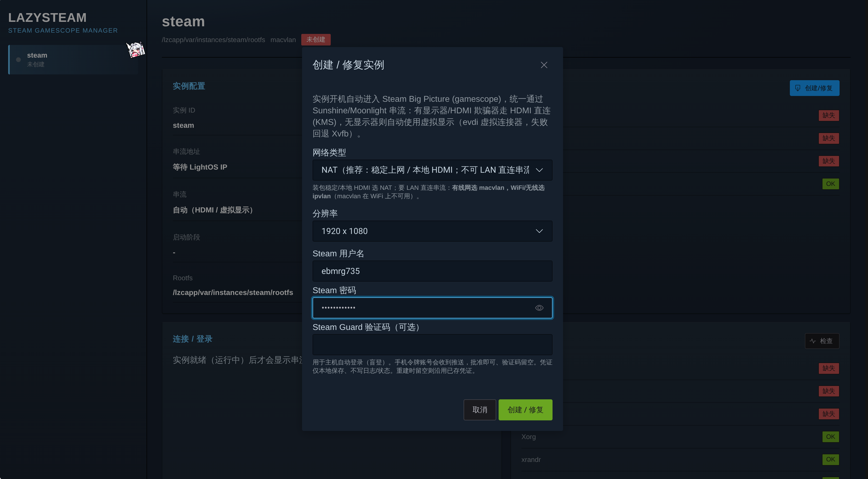Click the macvlan label in the header
Viewport: 868px width, 479px height.
point(283,40)
